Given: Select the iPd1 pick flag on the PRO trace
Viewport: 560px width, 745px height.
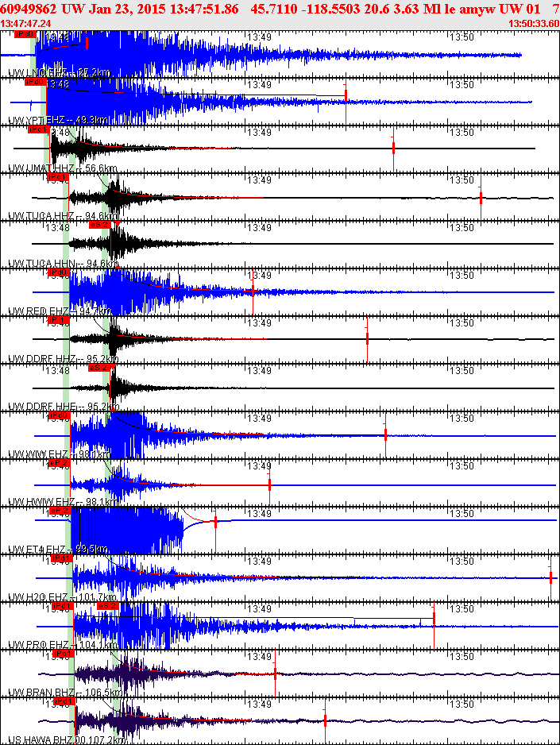Looking at the screenshot, I should (x=62, y=606).
